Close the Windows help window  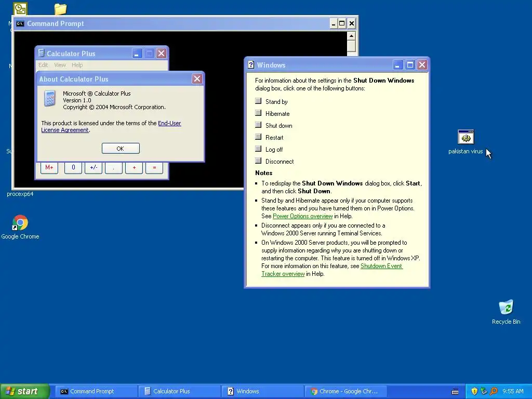422,65
